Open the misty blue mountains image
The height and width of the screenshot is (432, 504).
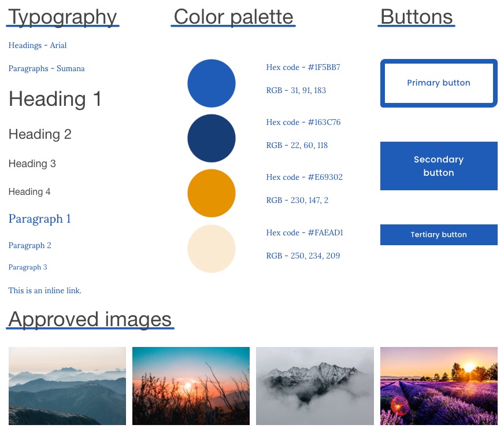(67, 386)
